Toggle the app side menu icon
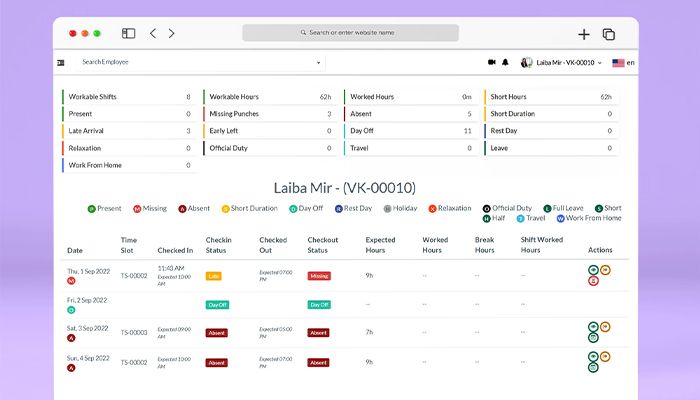The width and height of the screenshot is (700, 400). (x=61, y=62)
